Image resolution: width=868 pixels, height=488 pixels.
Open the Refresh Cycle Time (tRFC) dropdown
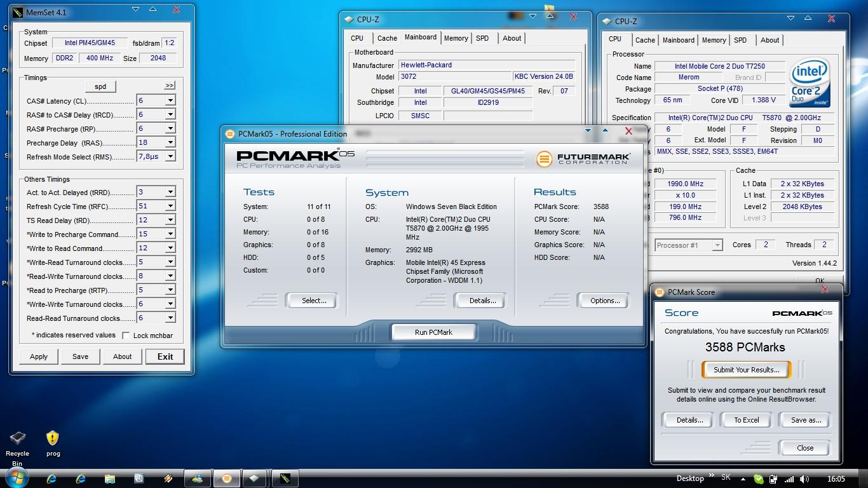pyautogui.click(x=170, y=206)
